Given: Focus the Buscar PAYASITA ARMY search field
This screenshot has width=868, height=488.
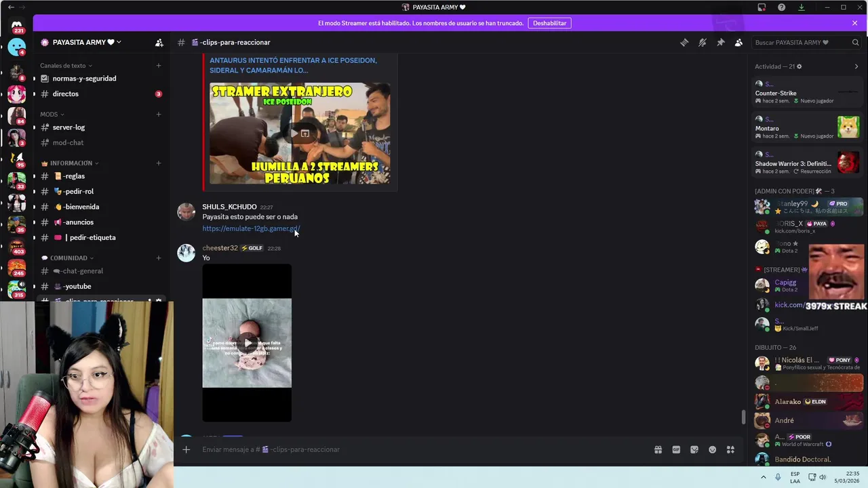Looking at the screenshot, I should [806, 42].
